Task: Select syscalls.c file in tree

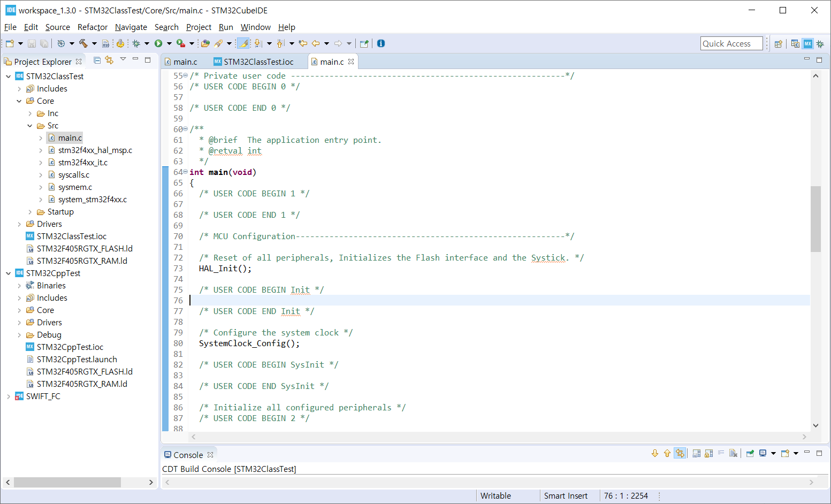Action: [x=74, y=175]
